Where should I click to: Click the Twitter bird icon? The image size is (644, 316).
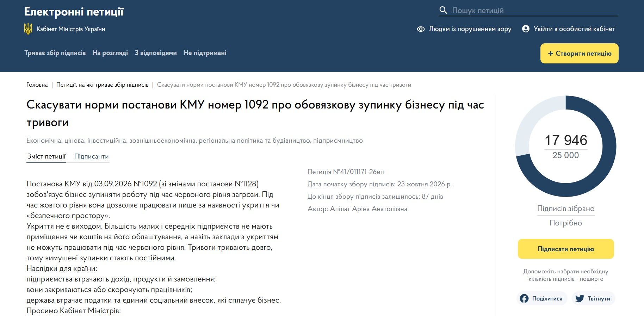click(580, 298)
